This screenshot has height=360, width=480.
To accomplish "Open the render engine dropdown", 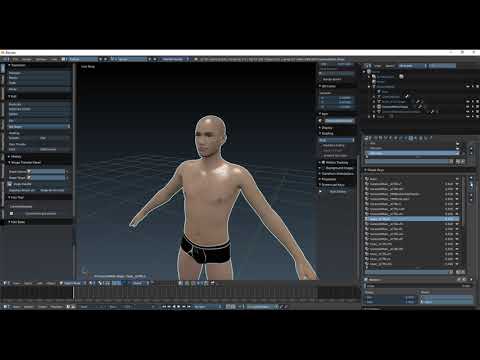I will tap(175, 59).
